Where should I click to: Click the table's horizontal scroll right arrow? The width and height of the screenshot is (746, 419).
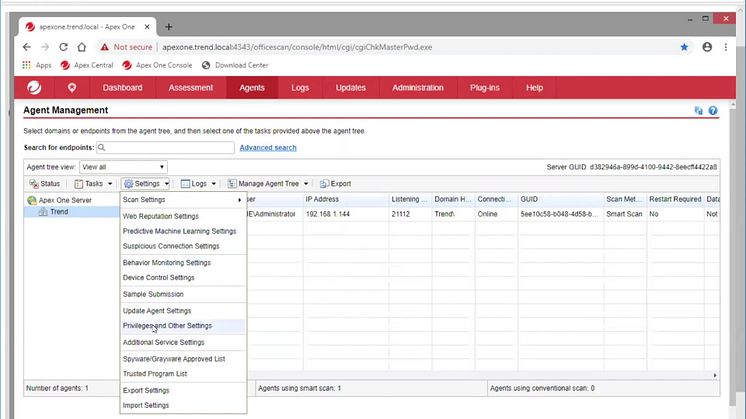point(715,375)
